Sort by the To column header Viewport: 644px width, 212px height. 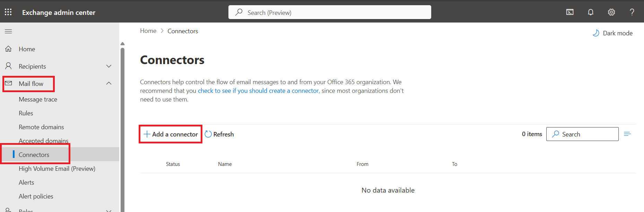[x=455, y=164]
